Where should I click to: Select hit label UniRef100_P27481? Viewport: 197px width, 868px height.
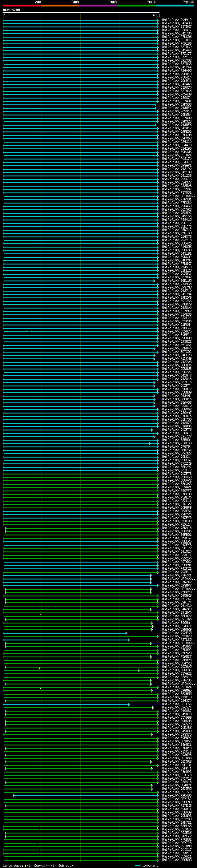176,101
